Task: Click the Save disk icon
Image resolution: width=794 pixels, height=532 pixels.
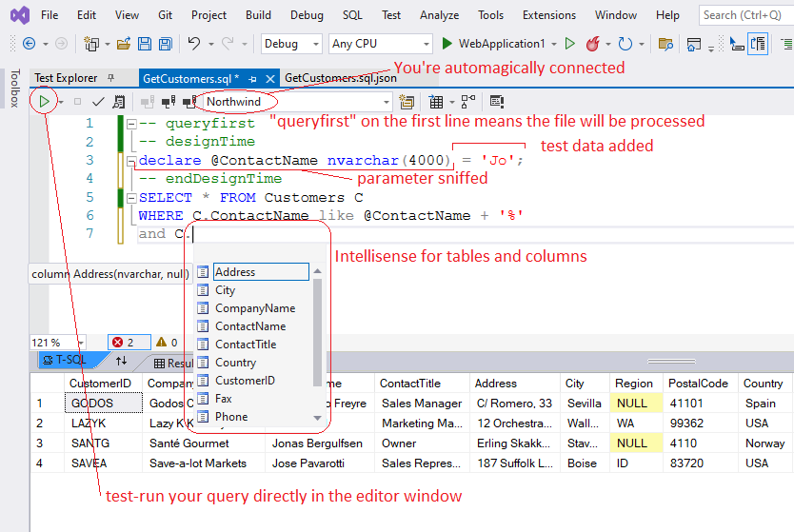Action: coord(145,44)
